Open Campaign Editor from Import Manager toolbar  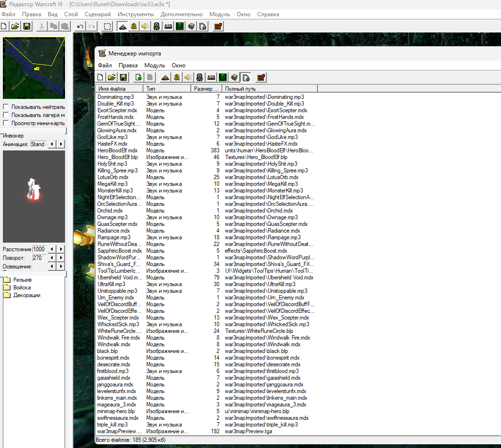pos(211,77)
